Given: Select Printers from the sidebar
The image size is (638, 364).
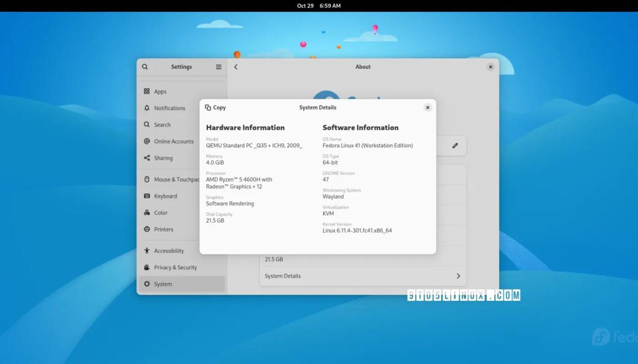Looking at the screenshot, I should [x=163, y=230].
